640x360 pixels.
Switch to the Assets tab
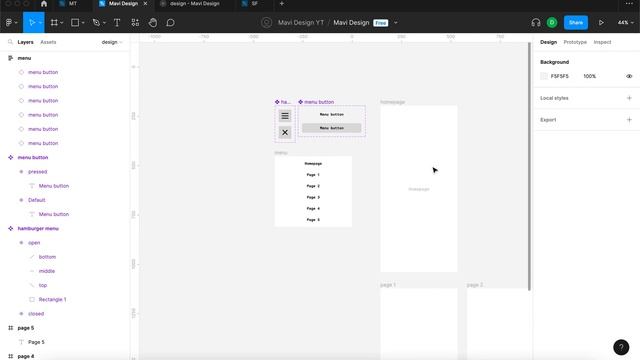point(48,42)
